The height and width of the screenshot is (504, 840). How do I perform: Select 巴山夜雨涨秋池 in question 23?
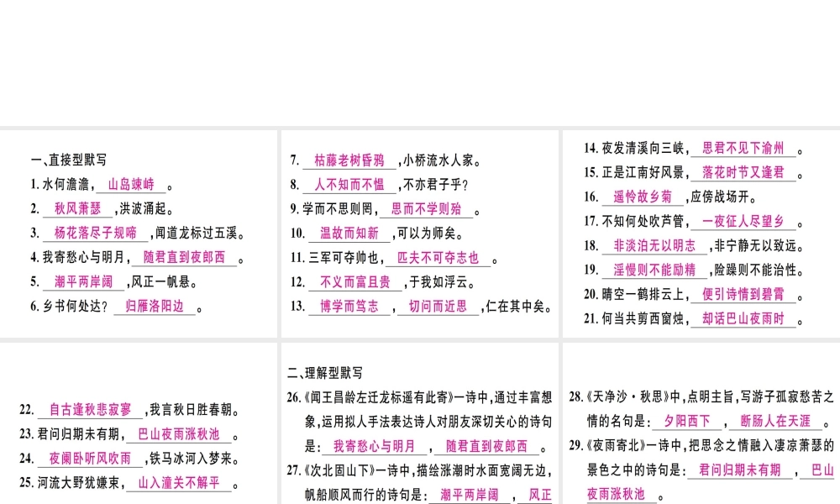179,433
